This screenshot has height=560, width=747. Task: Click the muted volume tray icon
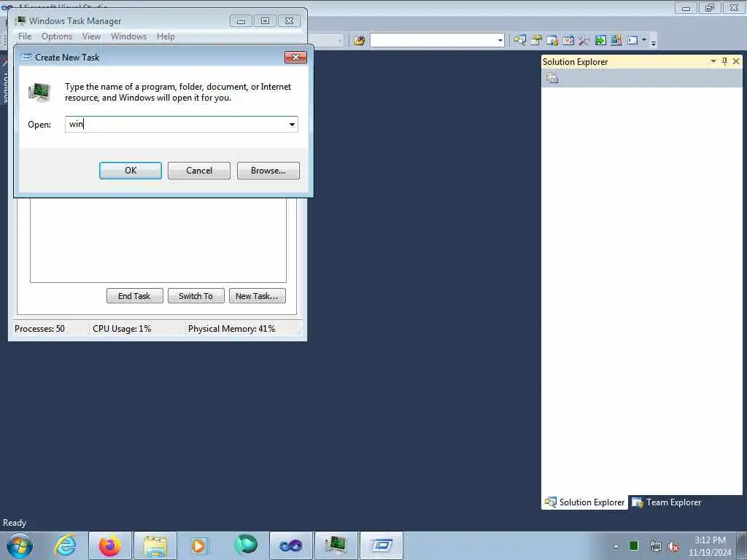tap(673, 547)
